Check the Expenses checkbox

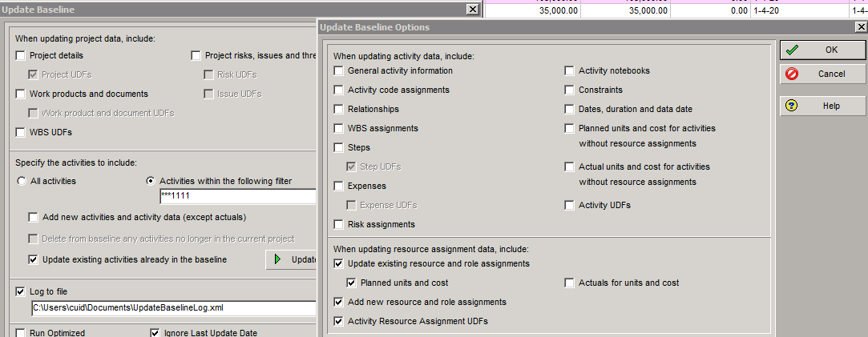tap(339, 187)
